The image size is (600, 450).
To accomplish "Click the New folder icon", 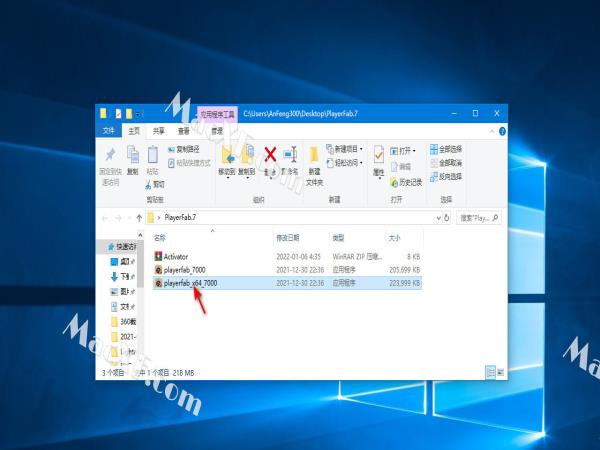I will [x=314, y=155].
